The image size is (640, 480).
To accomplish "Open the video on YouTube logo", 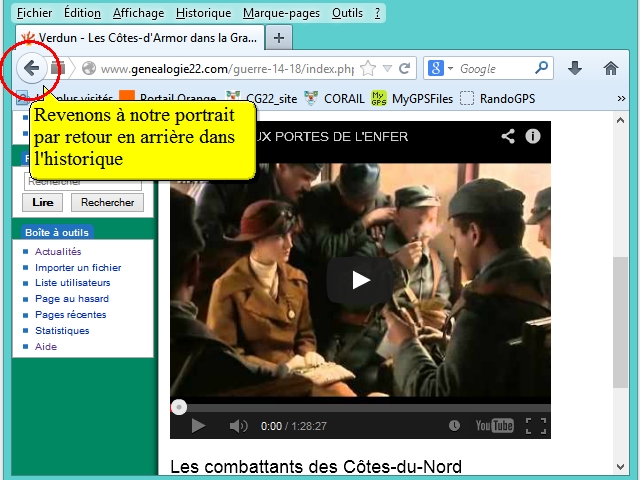I will 494,426.
